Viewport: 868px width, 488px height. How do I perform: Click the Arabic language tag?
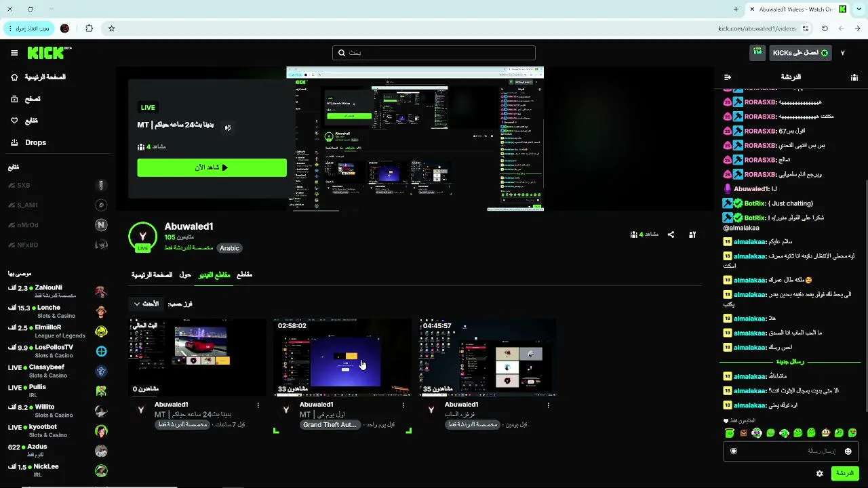point(229,248)
